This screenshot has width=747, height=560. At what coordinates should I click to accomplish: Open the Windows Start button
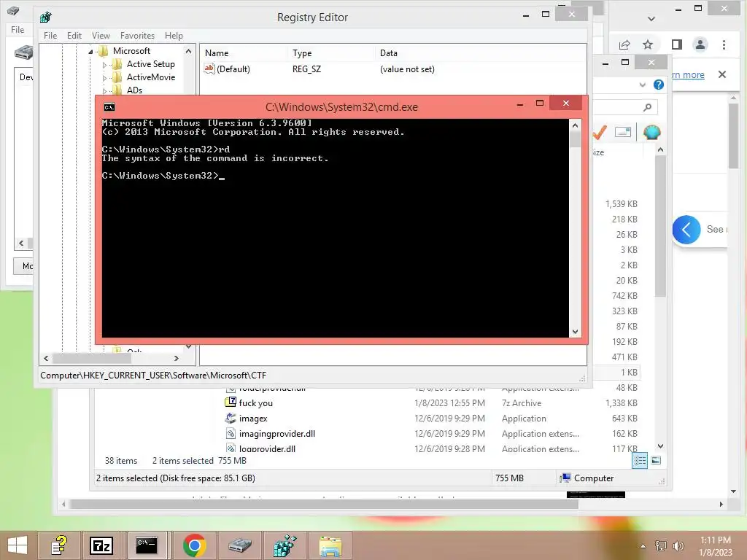18,545
